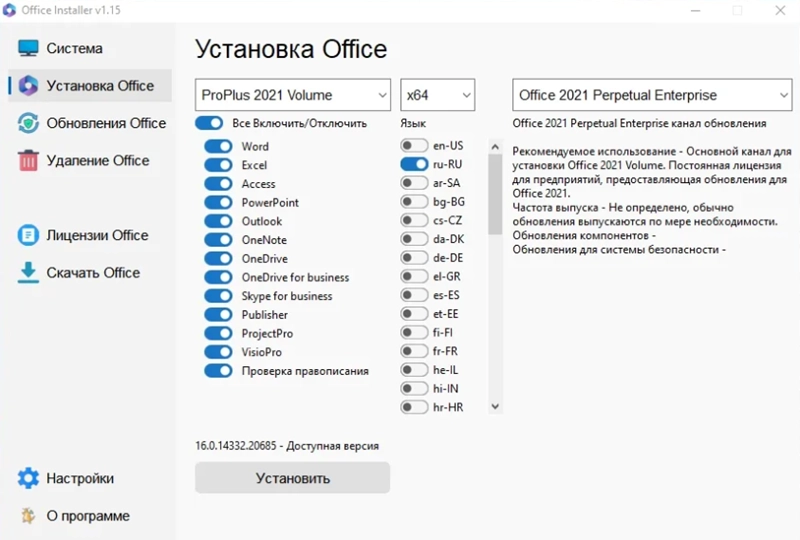
Task: Click the monitor icon next to Система
Action: click(x=28, y=48)
